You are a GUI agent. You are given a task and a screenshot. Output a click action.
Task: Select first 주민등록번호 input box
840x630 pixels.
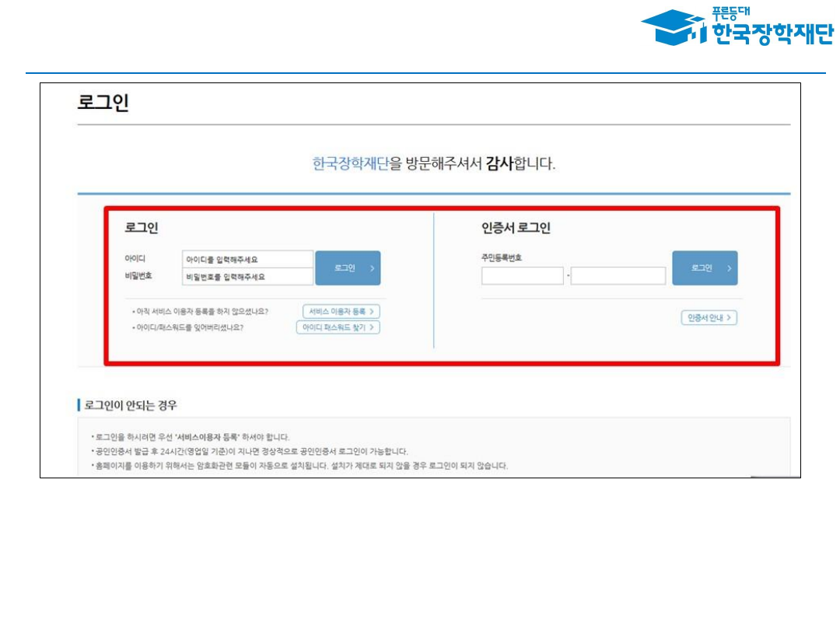point(522,275)
